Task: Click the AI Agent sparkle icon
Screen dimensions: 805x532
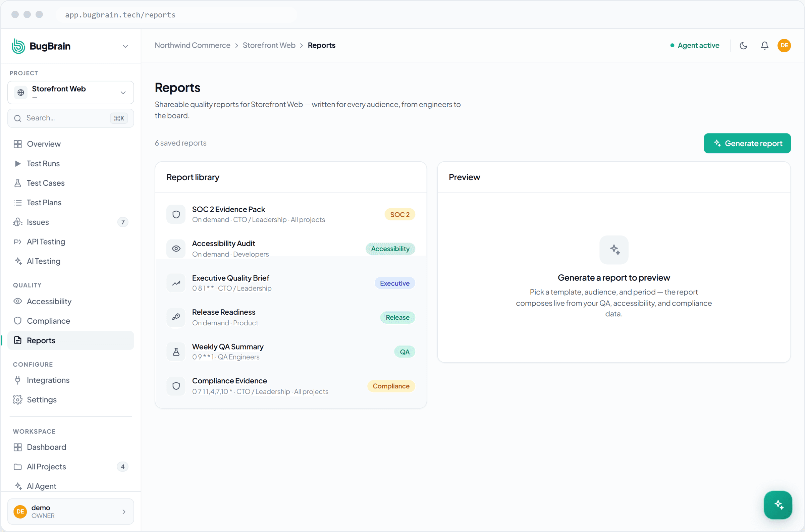Action: 18,486
